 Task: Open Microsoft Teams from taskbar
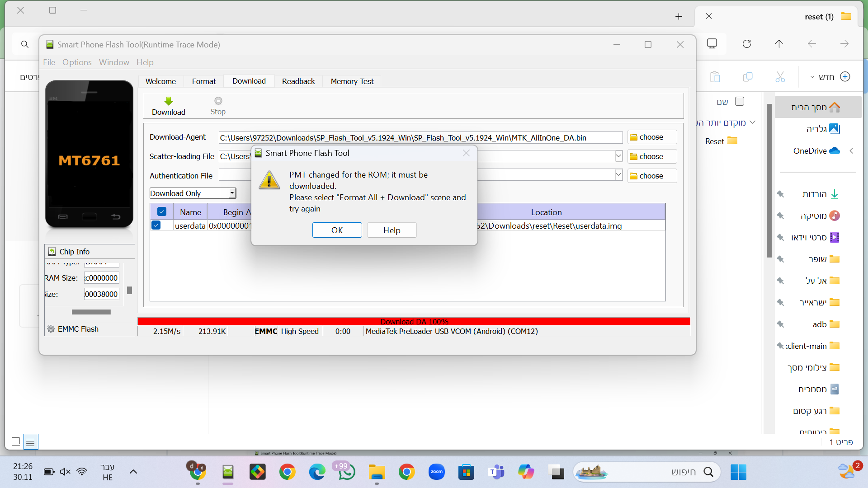[x=496, y=472]
